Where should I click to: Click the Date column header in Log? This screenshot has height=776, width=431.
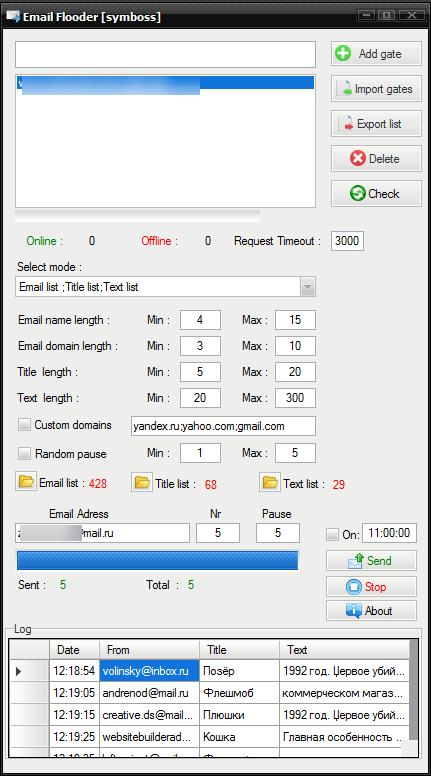[x=75, y=650]
